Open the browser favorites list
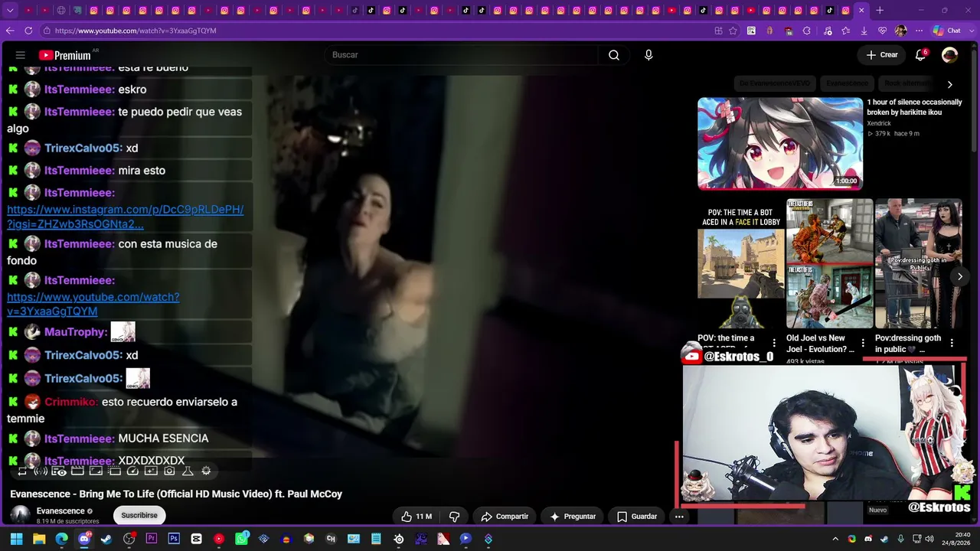The width and height of the screenshot is (980, 551). coord(846,31)
